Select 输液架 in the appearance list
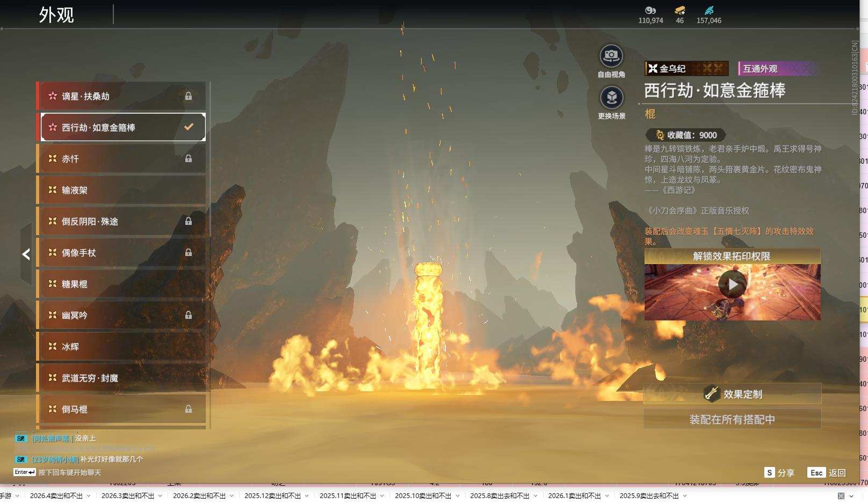 (122, 190)
